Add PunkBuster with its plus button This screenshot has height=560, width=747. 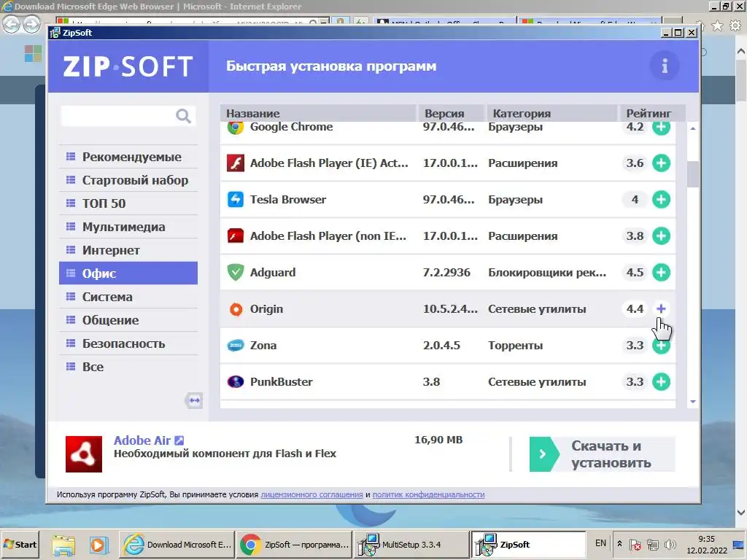661,381
